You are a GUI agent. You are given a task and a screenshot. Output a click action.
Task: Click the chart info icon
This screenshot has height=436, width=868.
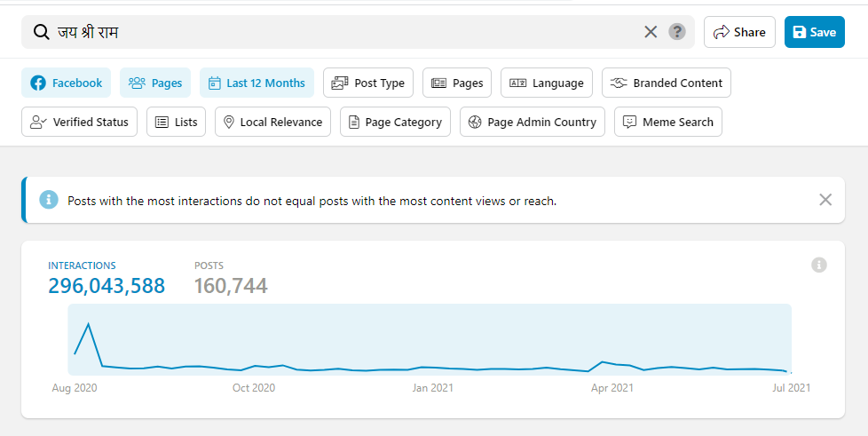click(x=819, y=265)
